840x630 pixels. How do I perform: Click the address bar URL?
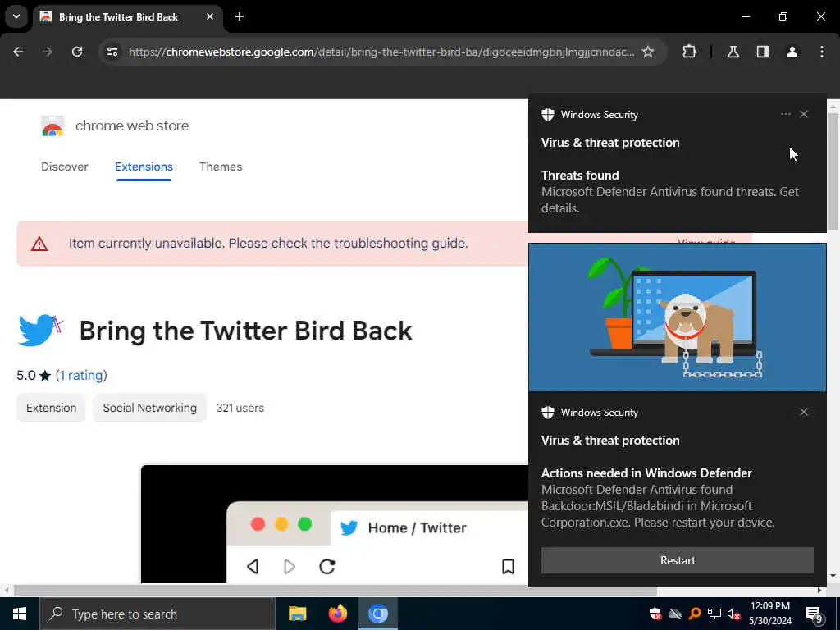tap(381, 52)
